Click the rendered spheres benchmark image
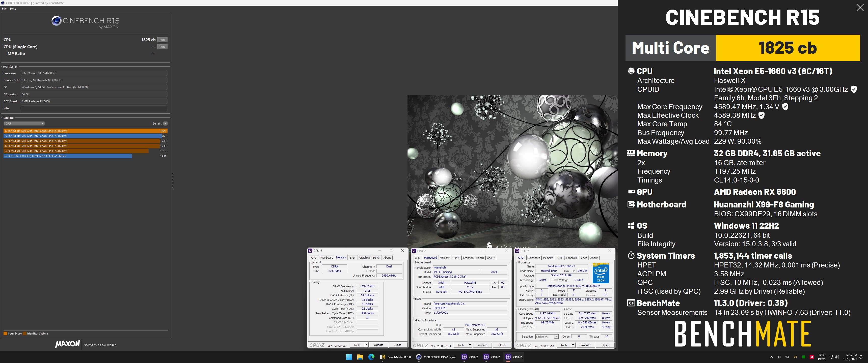Viewport: 868px width, 363px height. point(512,171)
